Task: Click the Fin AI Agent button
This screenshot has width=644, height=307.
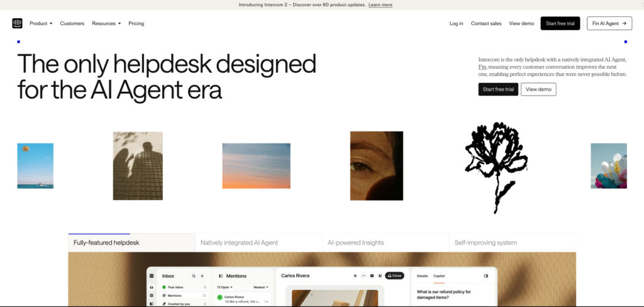Action: (x=609, y=23)
